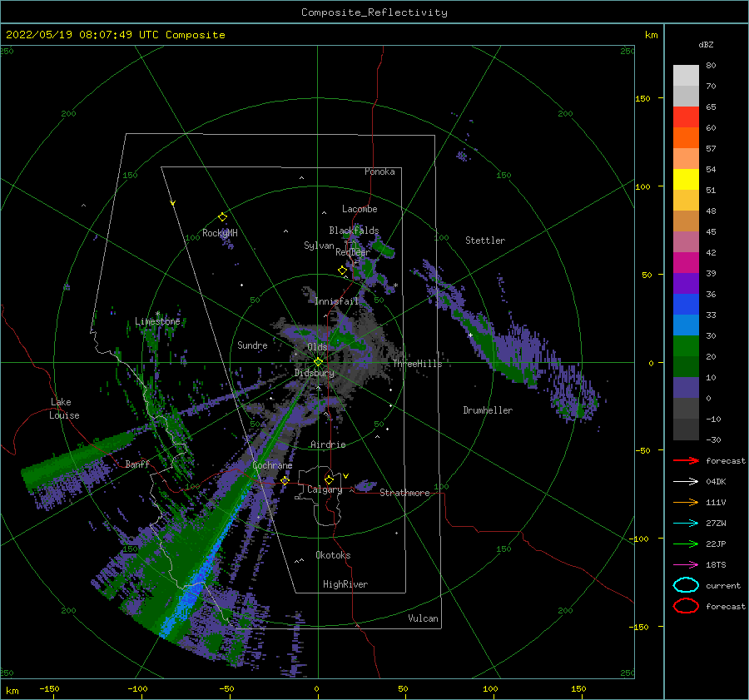749x700 pixels.
Task: Click the Okotoks label
Action: tap(333, 555)
